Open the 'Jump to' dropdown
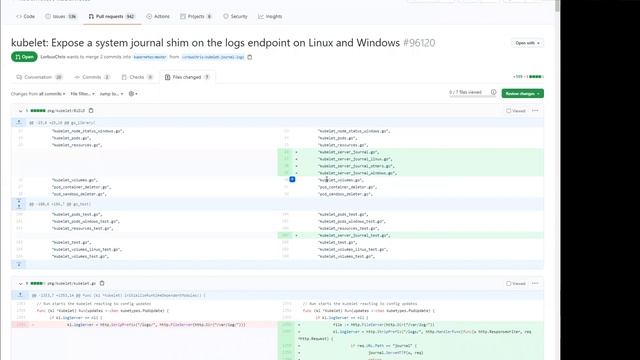The image size is (640, 360). pyautogui.click(x=111, y=94)
